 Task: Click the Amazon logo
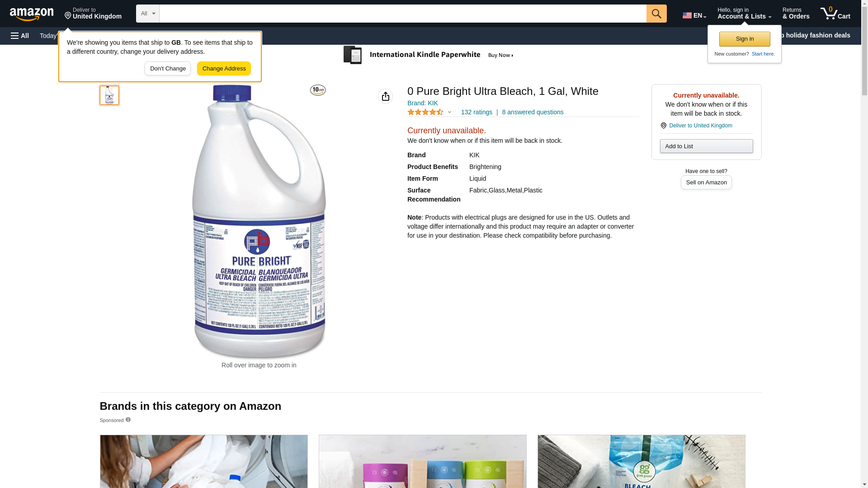click(32, 14)
